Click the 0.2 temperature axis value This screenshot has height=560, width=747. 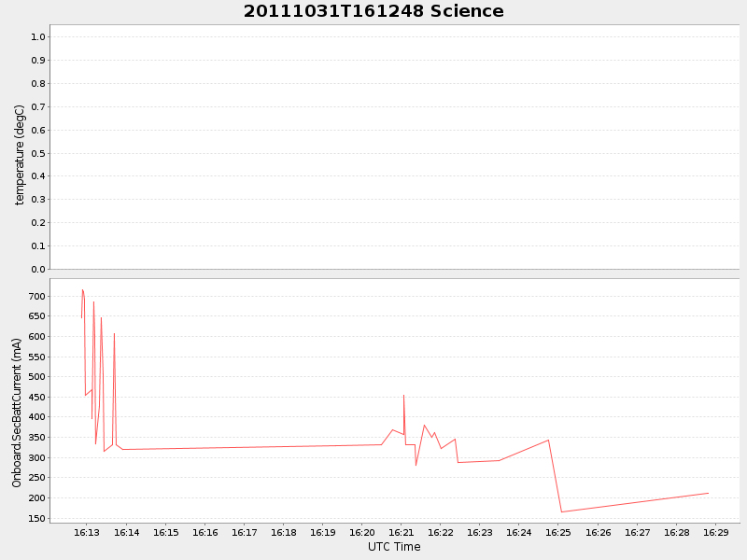(38, 223)
